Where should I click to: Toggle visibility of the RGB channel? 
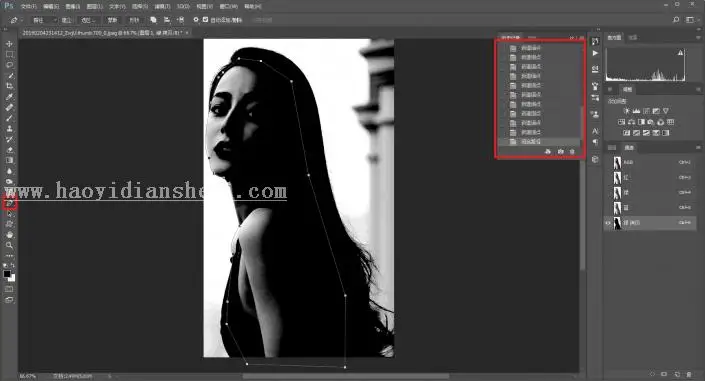pos(608,162)
